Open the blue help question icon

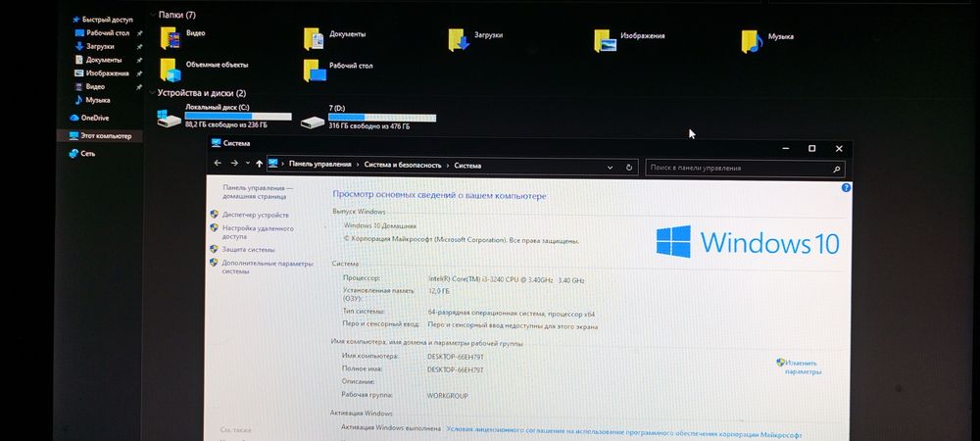(846, 187)
